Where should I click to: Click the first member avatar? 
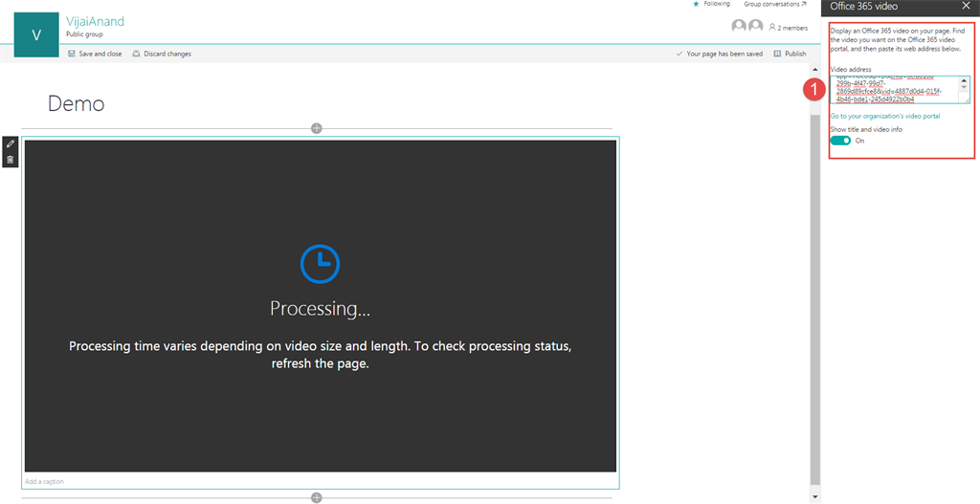(x=739, y=26)
